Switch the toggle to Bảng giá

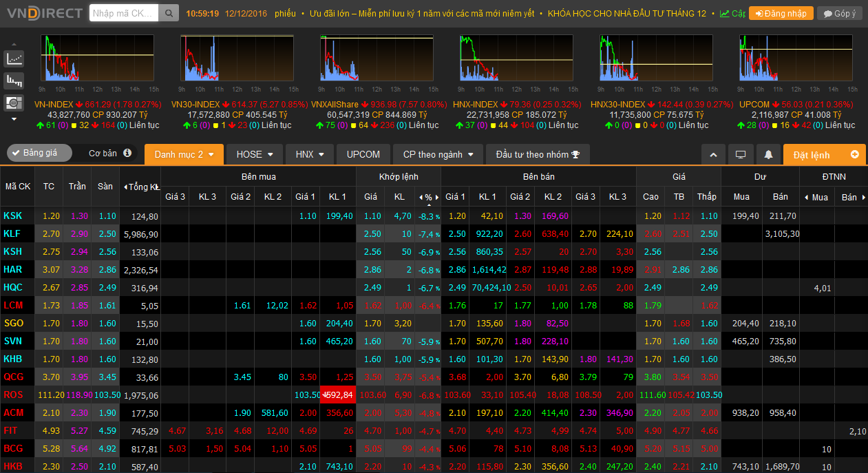click(x=39, y=153)
